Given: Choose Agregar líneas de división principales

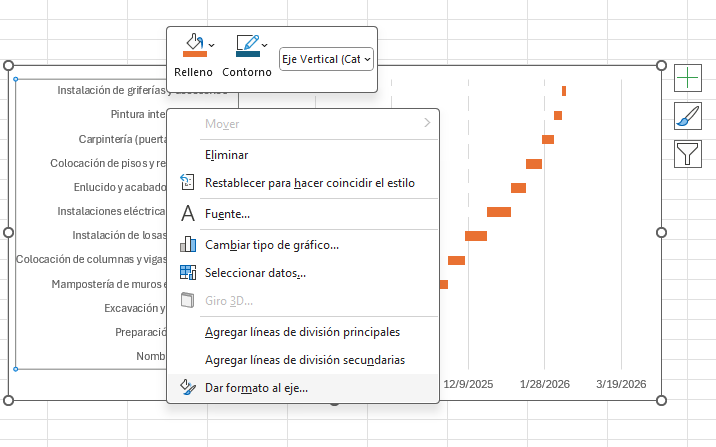Looking at the screenshot, I should 302,331.
